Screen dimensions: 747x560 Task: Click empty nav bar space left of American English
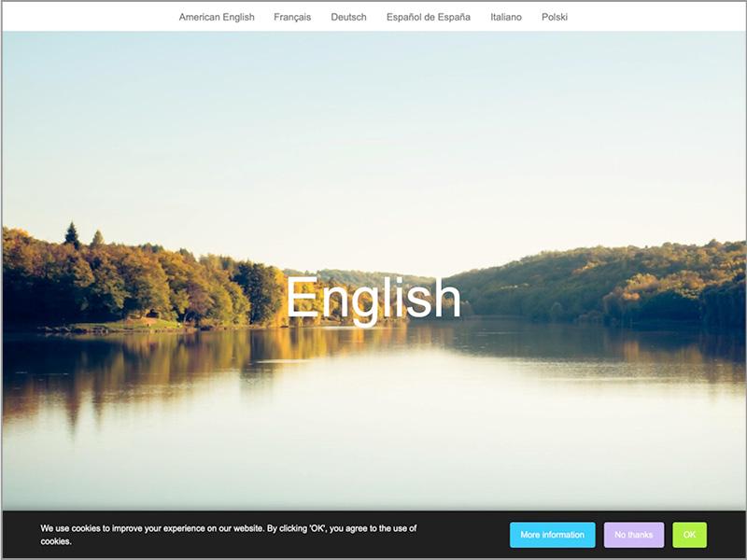[x=84, y=17]
